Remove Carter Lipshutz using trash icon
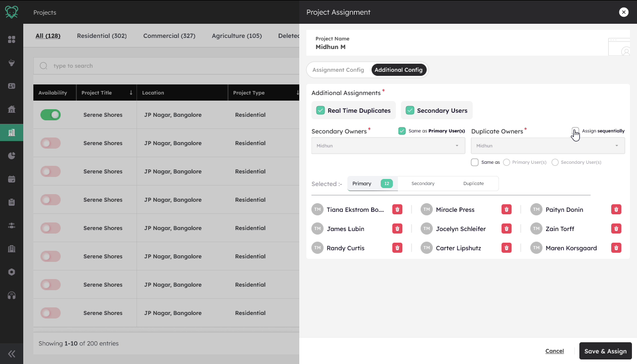637x364 pixels. point(507,248)
